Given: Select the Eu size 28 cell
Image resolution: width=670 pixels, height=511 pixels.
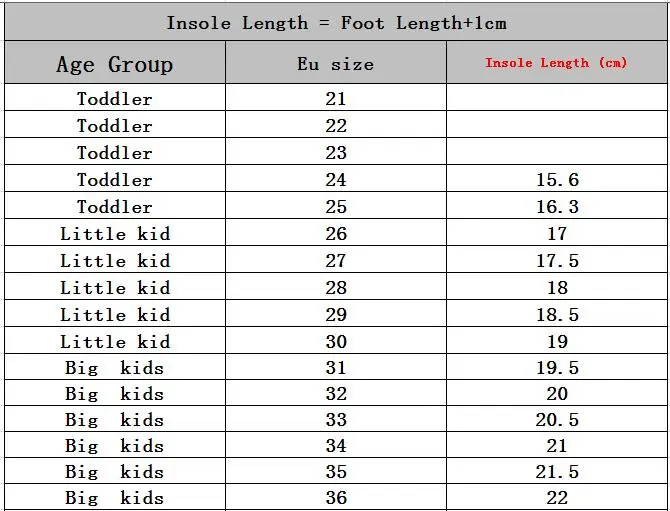Looking at the screenshot, I should (336, 288).
